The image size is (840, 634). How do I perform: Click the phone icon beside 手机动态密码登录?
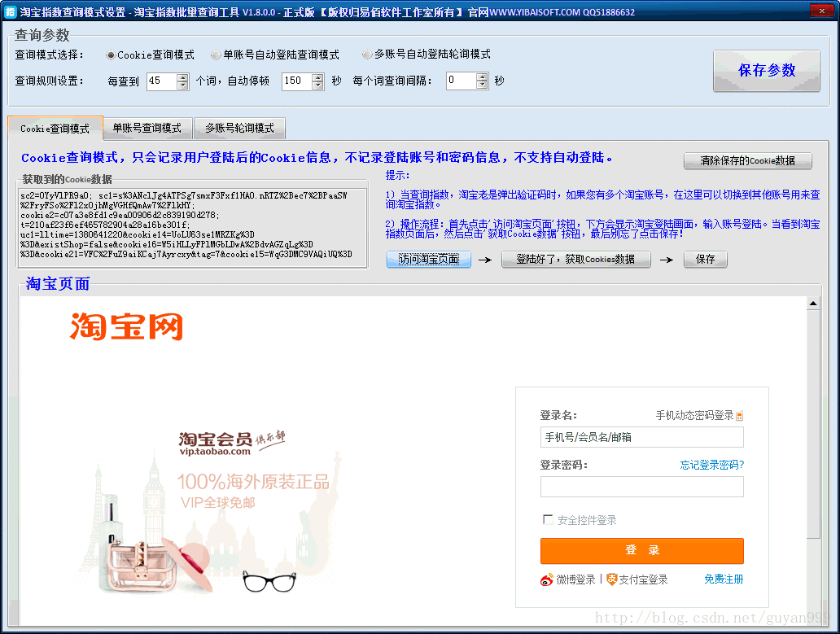point(739,416)
